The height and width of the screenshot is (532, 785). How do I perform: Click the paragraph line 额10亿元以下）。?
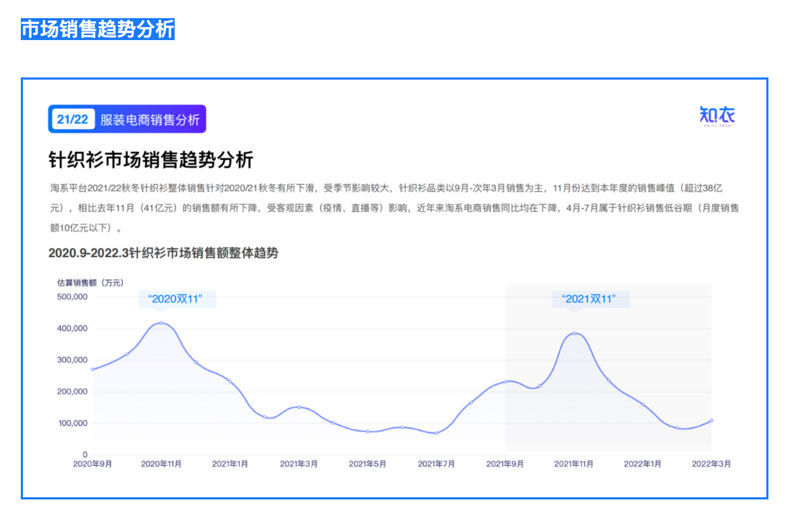[x=86, y=228]
